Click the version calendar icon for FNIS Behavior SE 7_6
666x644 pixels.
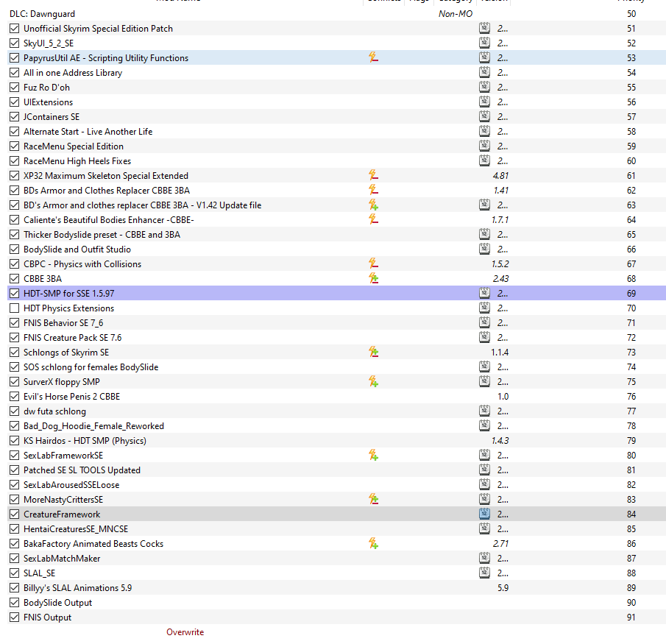tap(484, 322)
